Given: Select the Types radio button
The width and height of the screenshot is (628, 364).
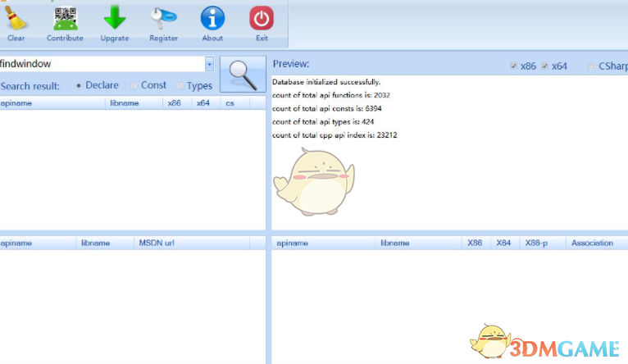Looking at the screenshot, I should 180,86.
